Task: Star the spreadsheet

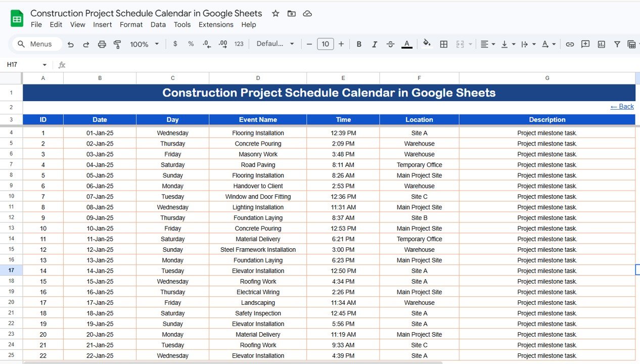Action: (275, 14)
